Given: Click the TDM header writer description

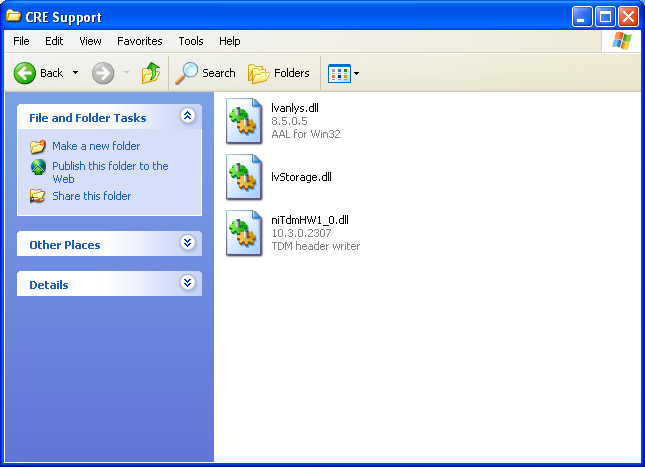Looking at the screenshot, I should [x=316, y=246].
